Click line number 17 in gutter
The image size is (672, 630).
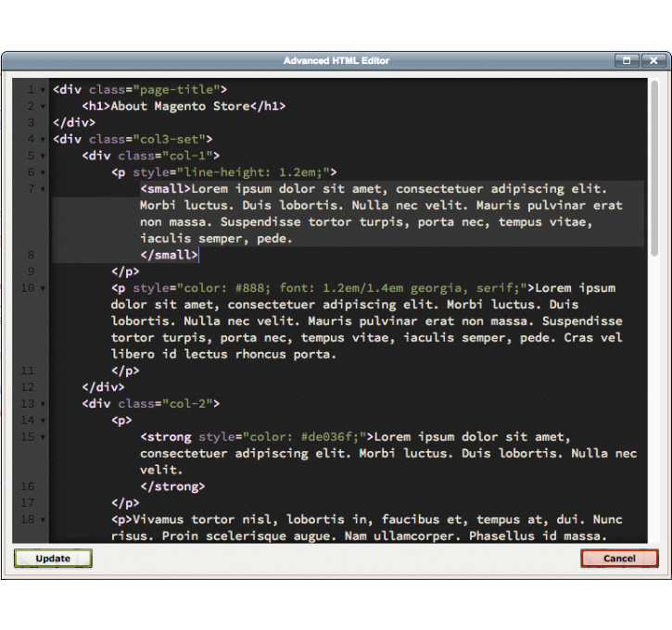28,503
